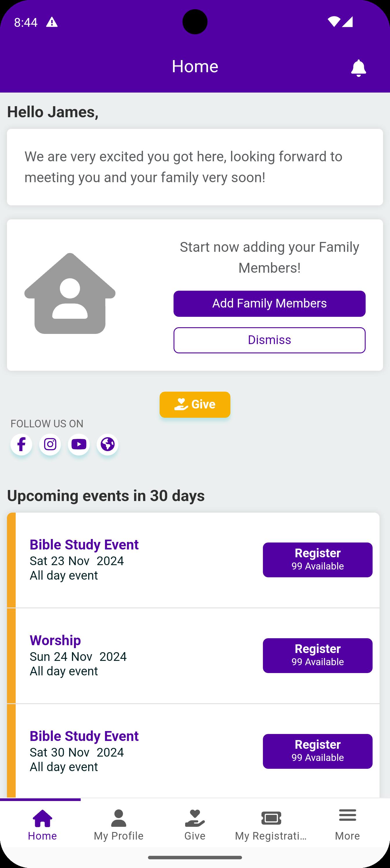The width and height of the screenshot is (390, 868).
Task: Register for Bible Study Event on 30 Nov
Action: (317, 751)
